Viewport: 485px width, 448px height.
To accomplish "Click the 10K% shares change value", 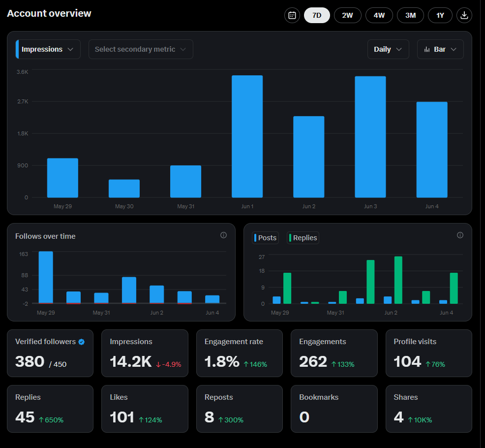I will [x=420, y=420].
